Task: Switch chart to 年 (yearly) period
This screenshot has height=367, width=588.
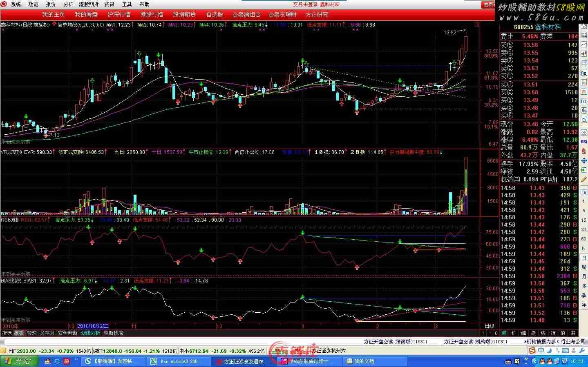Action: 584,305
